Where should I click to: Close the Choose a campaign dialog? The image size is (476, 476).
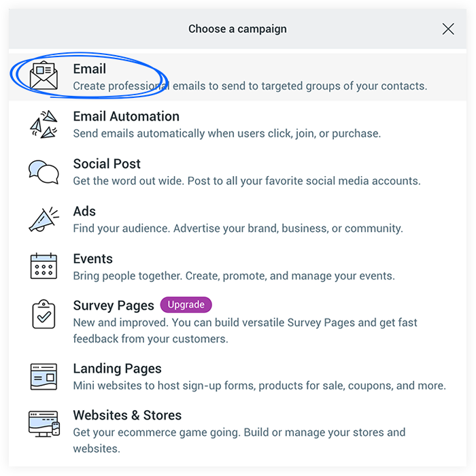pyautogui.click(x=448, y=29)
